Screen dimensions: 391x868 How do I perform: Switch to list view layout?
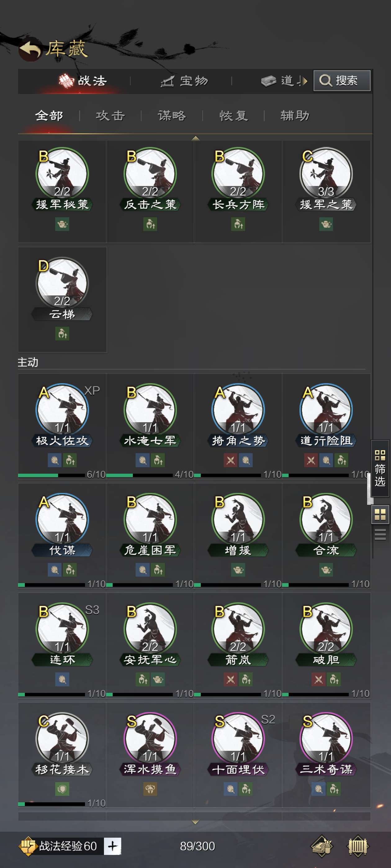[x=380, y=534]
